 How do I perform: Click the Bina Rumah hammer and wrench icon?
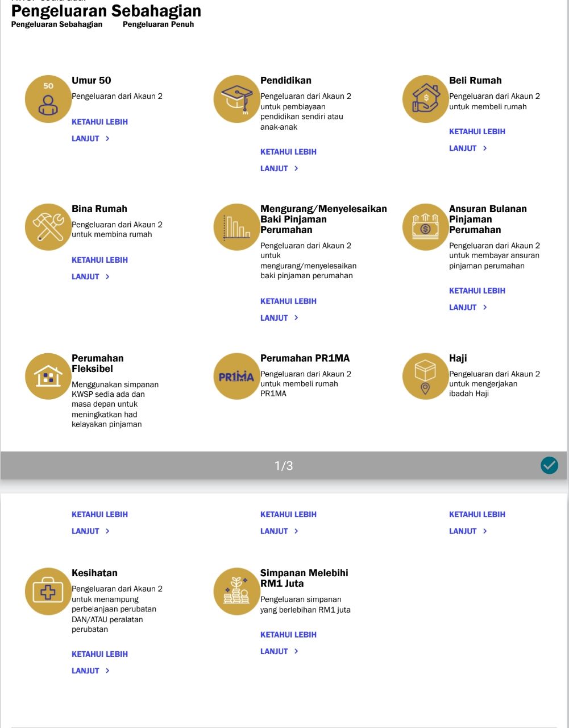pyautogui.click(x=48, y=227)
